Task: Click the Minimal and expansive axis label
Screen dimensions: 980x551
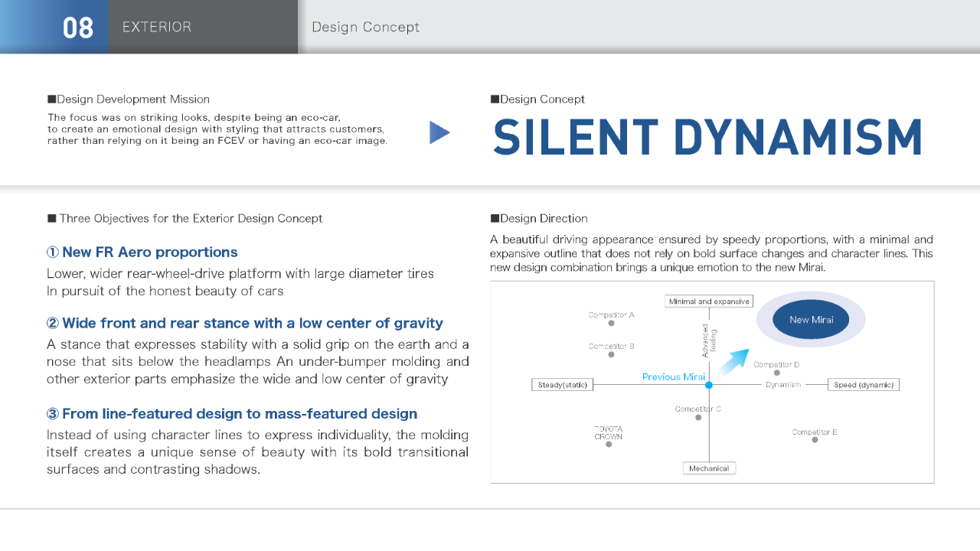Action: pos(709,302)
